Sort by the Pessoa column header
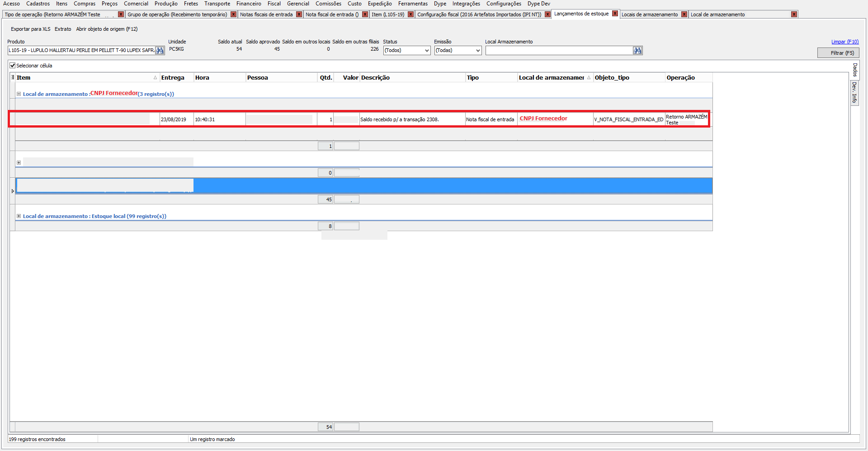The height and width of the screenshot is (451, 868). [x=282, y=78]
